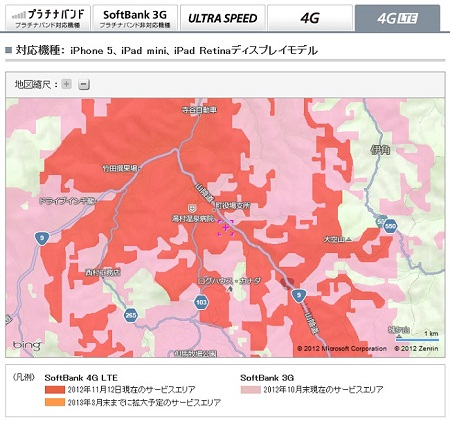450x421 pixels.
Task: Click the Route 9 shield near left edge
Action: [42, 238]
